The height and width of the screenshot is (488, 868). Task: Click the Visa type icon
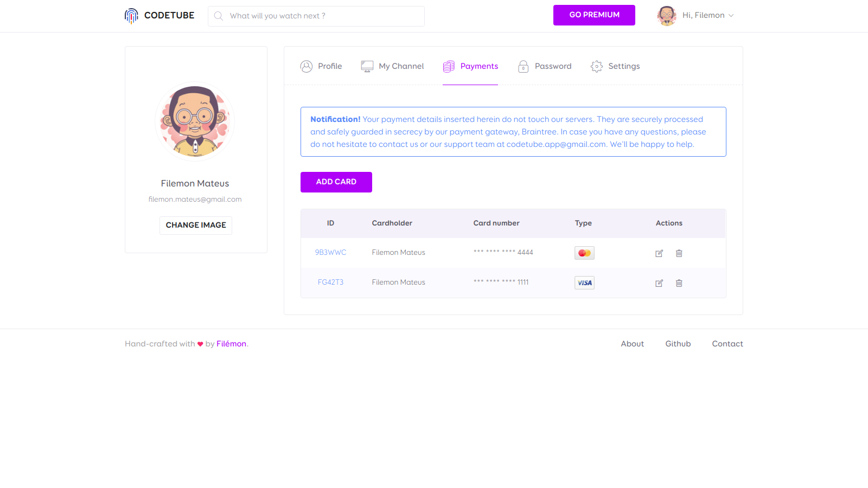click(584, 282)
